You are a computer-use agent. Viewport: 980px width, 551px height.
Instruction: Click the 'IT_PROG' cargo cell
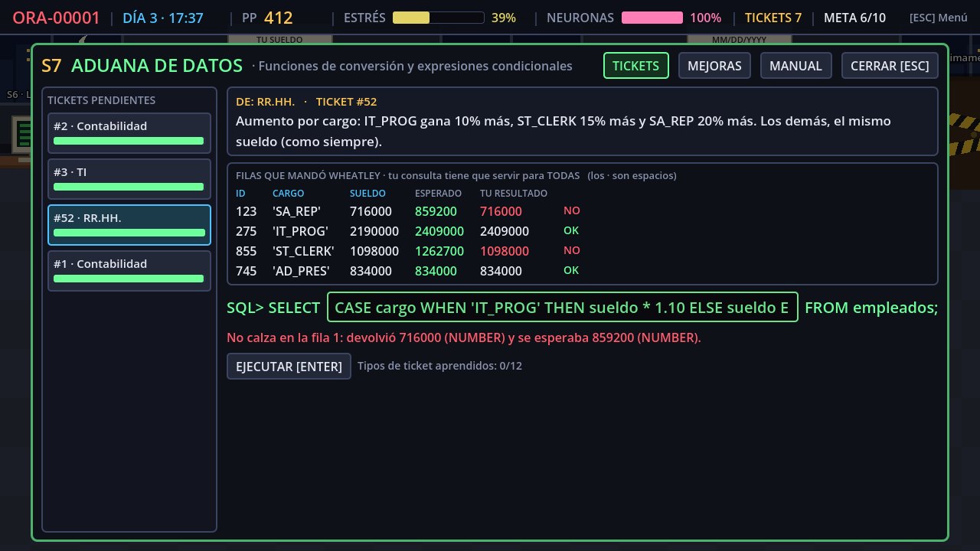[300, 231]
